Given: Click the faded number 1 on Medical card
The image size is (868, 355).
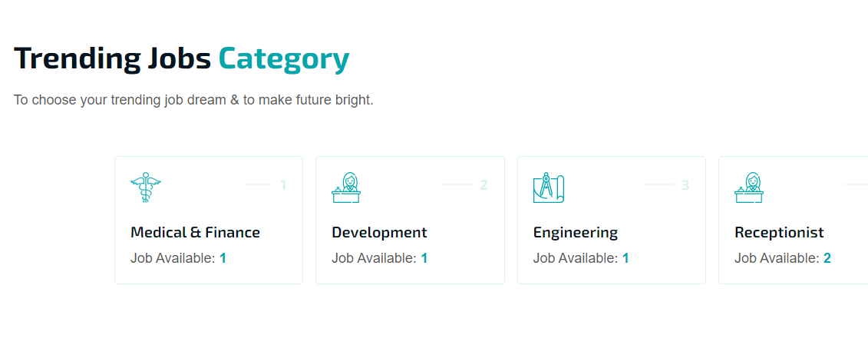Looking at the screenshot, I should coord(283,185).
